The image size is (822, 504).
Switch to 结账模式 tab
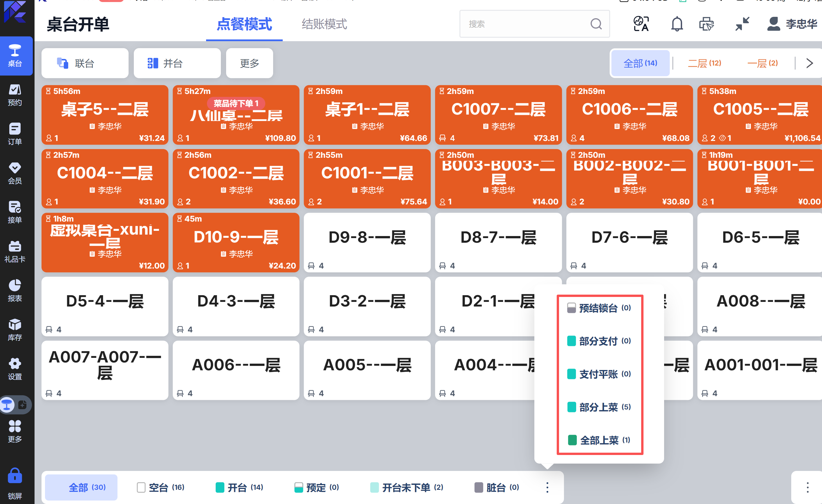coord(324,24)
